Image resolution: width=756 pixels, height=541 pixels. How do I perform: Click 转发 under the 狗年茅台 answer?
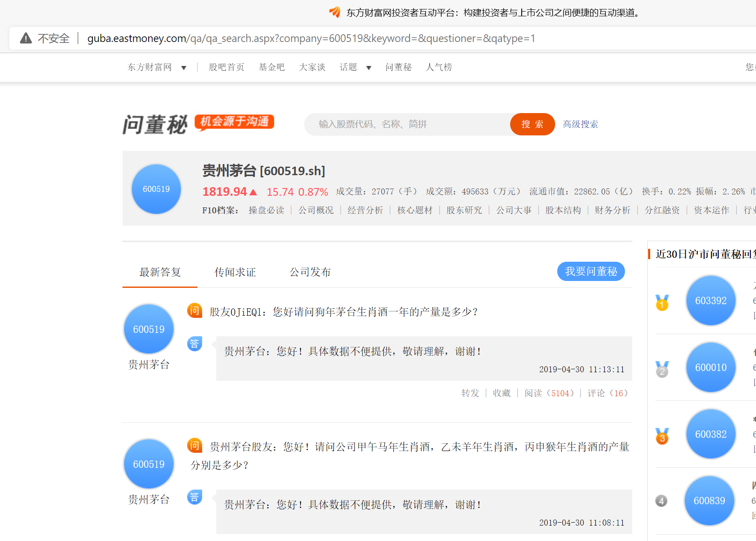pyautogui.click(x=470, y=393)
